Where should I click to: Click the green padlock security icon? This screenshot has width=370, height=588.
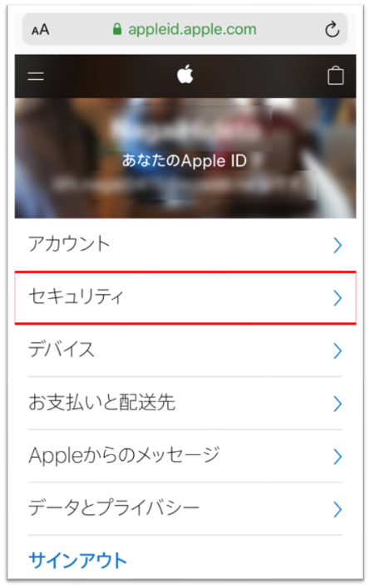(117, 29)
